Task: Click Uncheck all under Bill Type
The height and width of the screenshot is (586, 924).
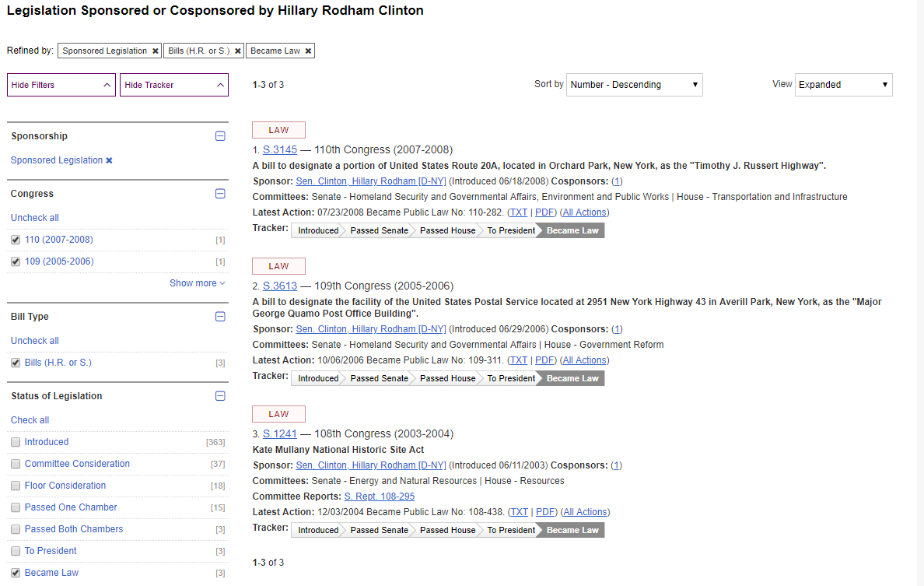Action: (x=35, y=341)
